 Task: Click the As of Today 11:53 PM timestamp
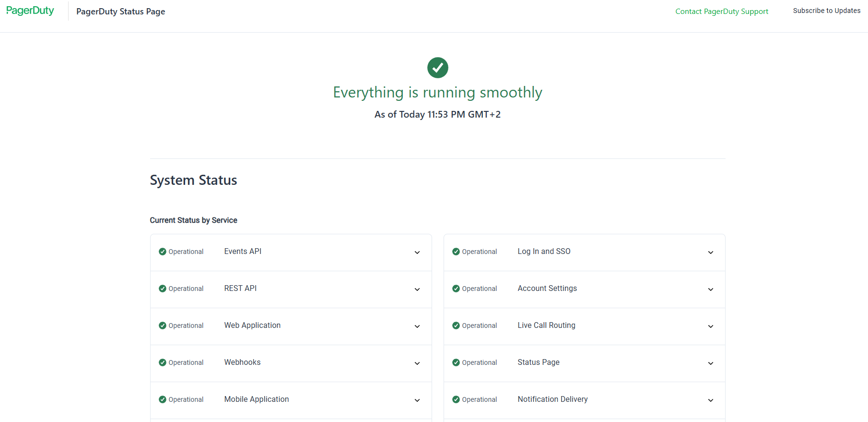point(437,114)
